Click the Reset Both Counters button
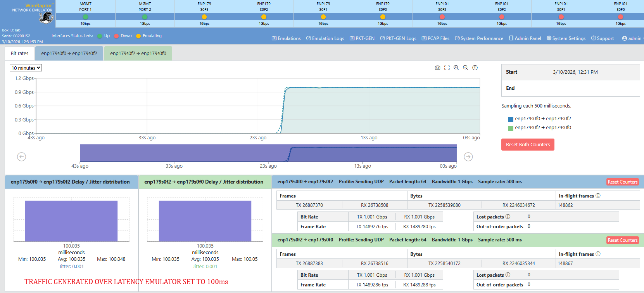 click(528, 145)
